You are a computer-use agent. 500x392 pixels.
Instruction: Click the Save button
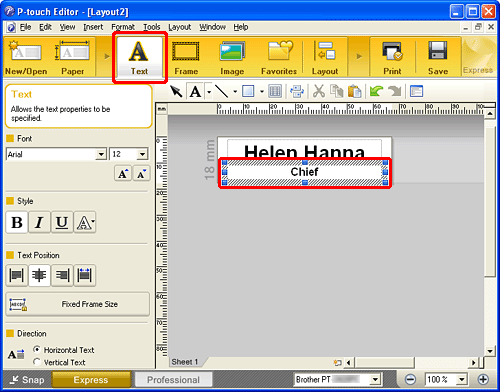point(438,57)
